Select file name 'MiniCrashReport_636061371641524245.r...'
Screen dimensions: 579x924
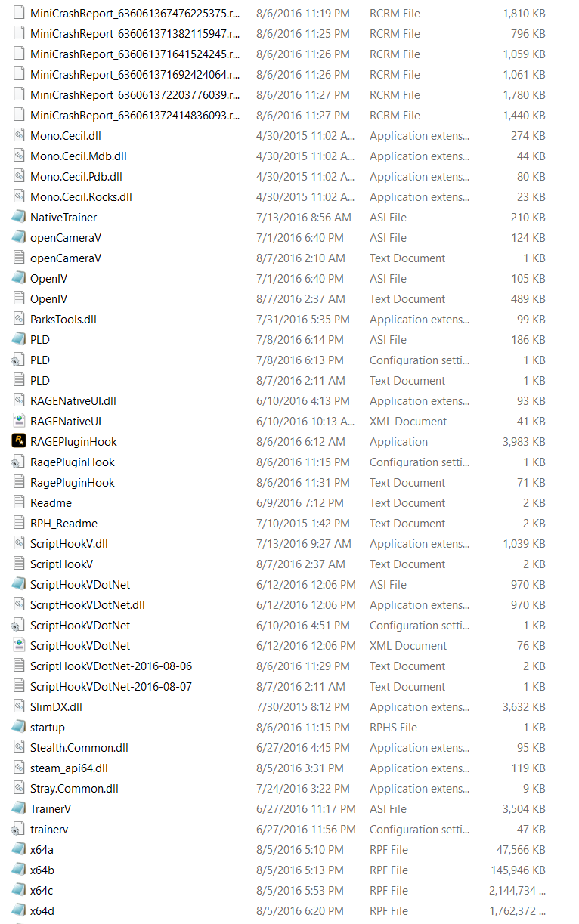pos(135,54)
